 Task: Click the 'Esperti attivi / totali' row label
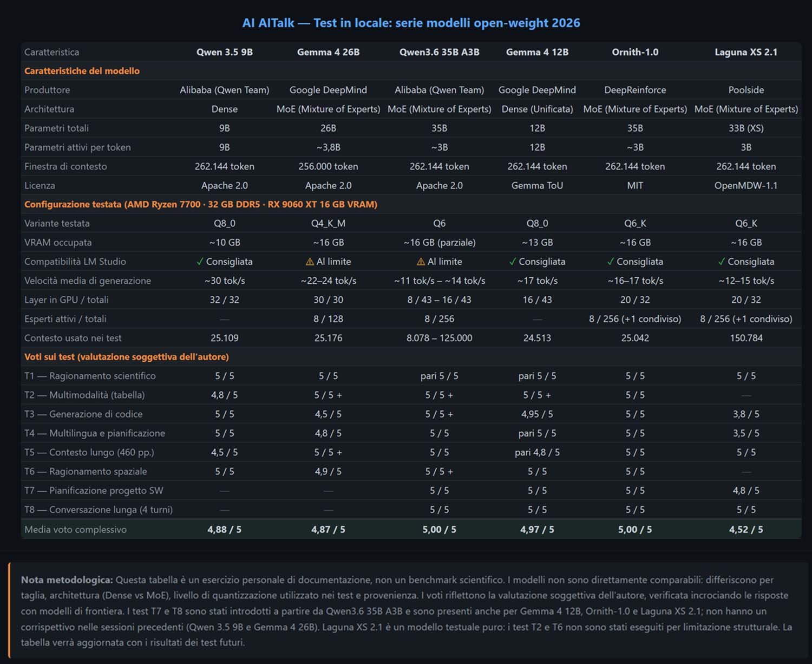click(x=66, y=319)
